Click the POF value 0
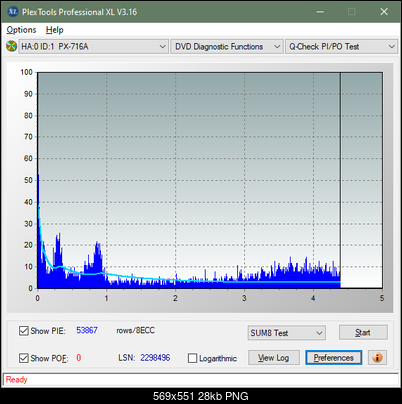402x404 pixels. (79, 358)
